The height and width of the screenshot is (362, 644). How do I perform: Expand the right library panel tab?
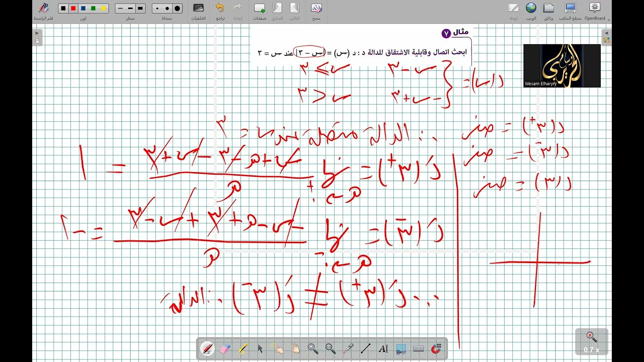coord(606,38)
